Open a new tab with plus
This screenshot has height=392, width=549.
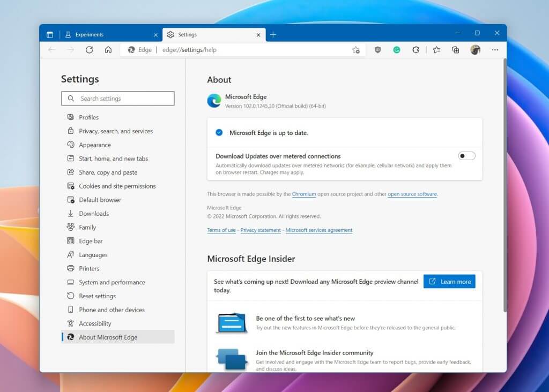(273, 35)
